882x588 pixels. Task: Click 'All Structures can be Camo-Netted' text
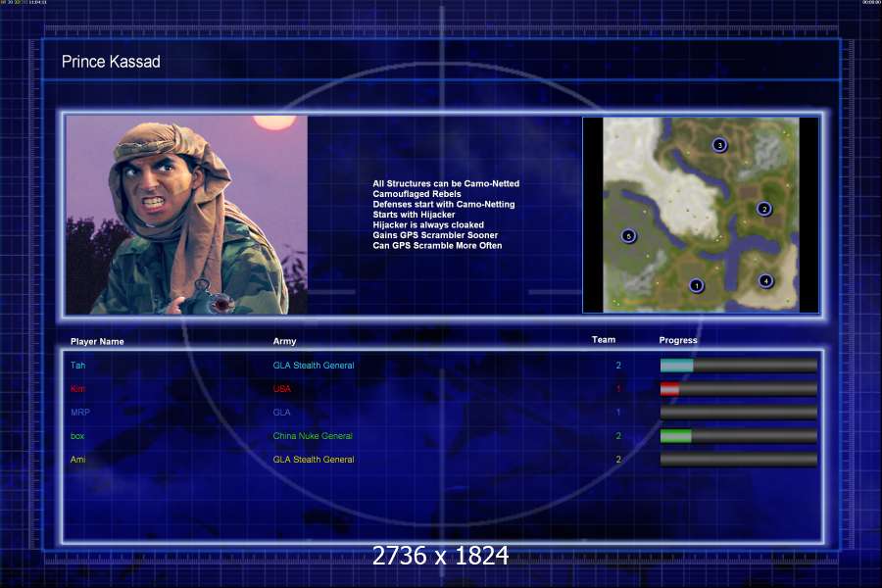[x=446, y=183]
